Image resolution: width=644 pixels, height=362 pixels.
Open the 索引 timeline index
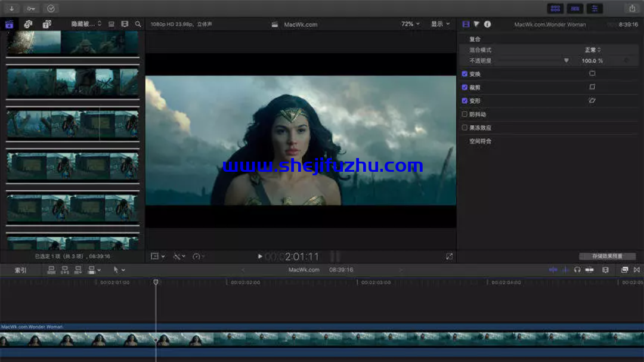[x=20, y=270]
